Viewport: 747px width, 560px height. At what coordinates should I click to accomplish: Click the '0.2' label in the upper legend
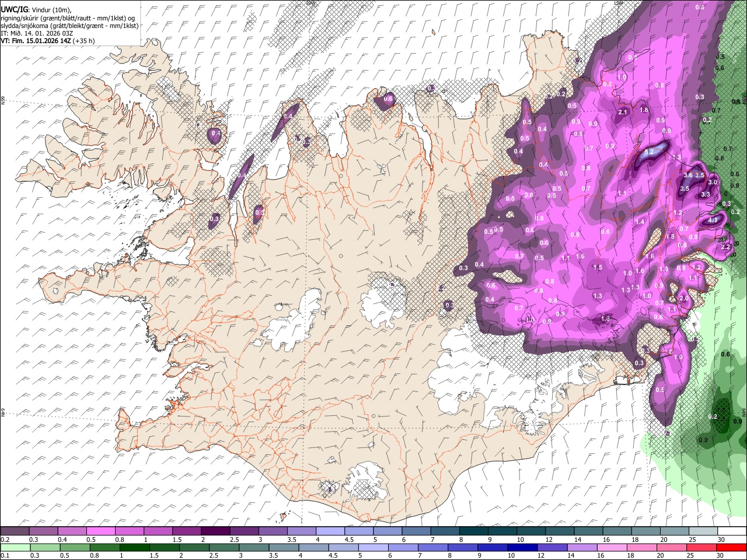pyautogui.click(x=5, y=540)
